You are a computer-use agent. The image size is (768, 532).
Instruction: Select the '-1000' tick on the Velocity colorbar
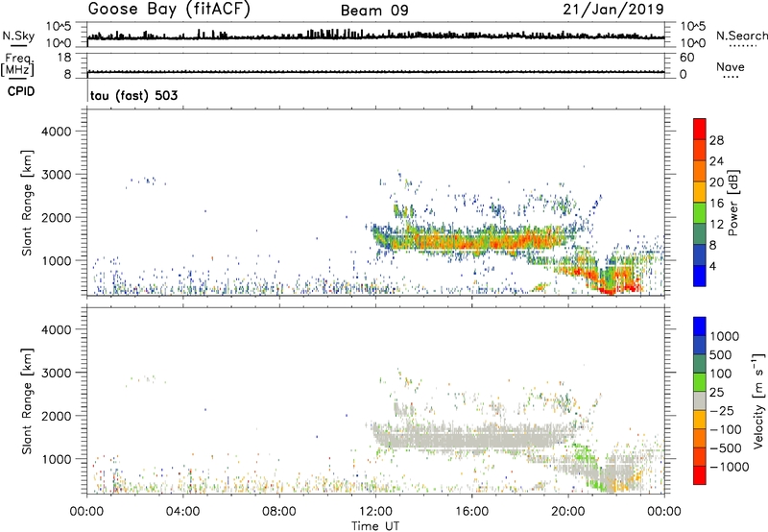pyautogui.click(x=730, y=467)
